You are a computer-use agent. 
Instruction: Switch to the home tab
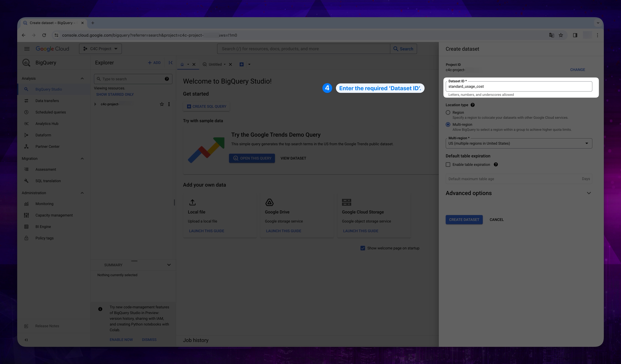click(x=182, y=65)
